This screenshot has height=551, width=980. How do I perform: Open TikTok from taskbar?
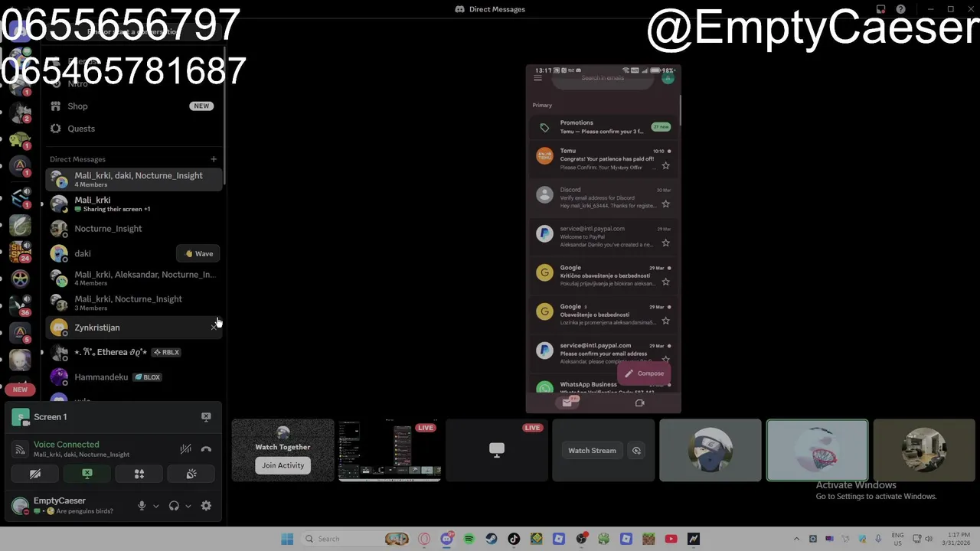coord(514,539)
